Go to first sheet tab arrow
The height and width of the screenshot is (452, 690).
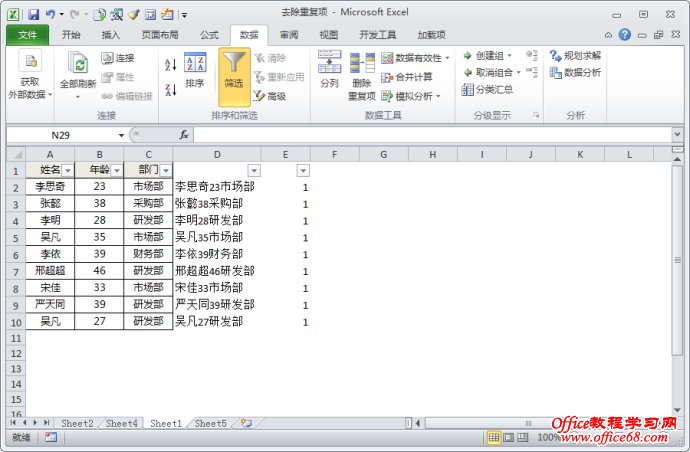tap(13, 423)
